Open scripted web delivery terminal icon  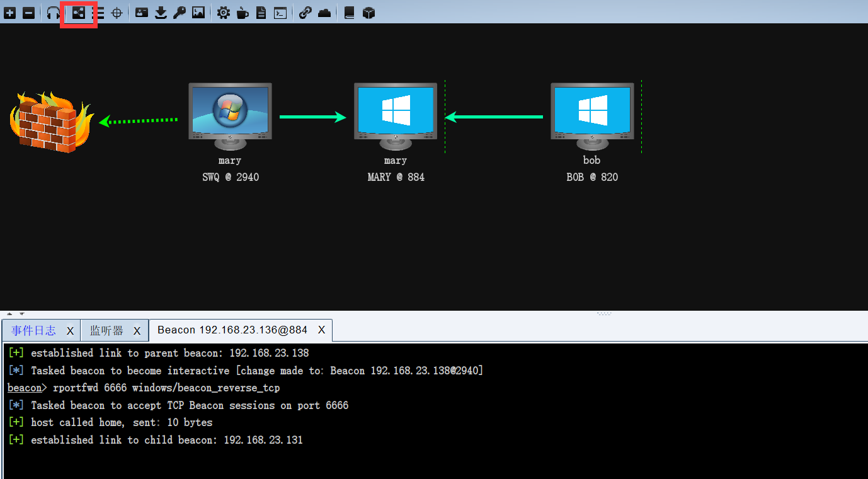coord(280,13)
